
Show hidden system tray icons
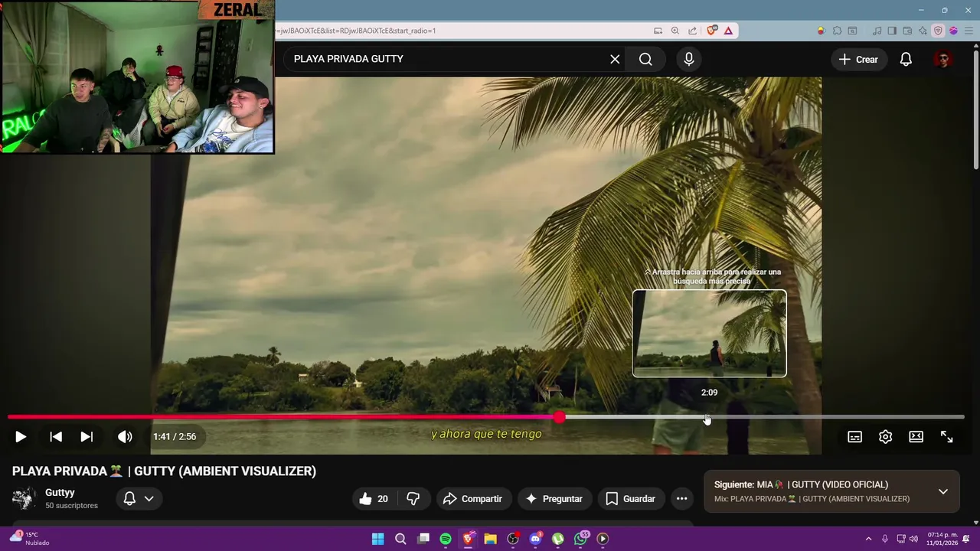868,539
